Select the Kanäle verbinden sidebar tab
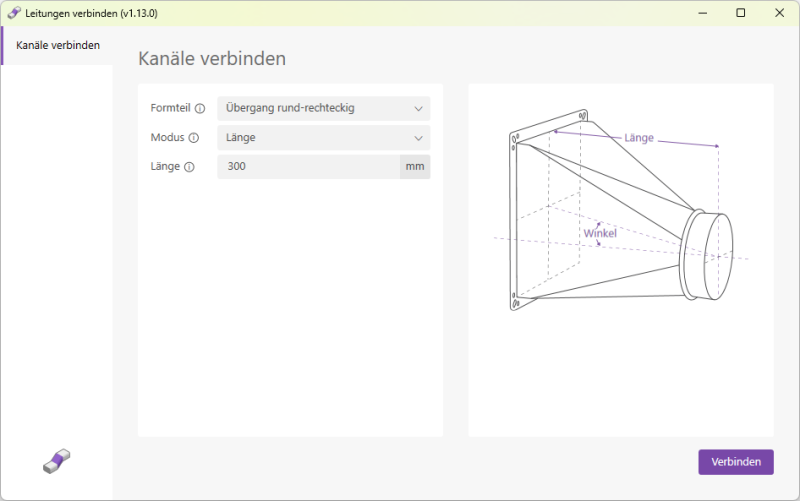This screenshot has height=501, width=800. point(58,45)
